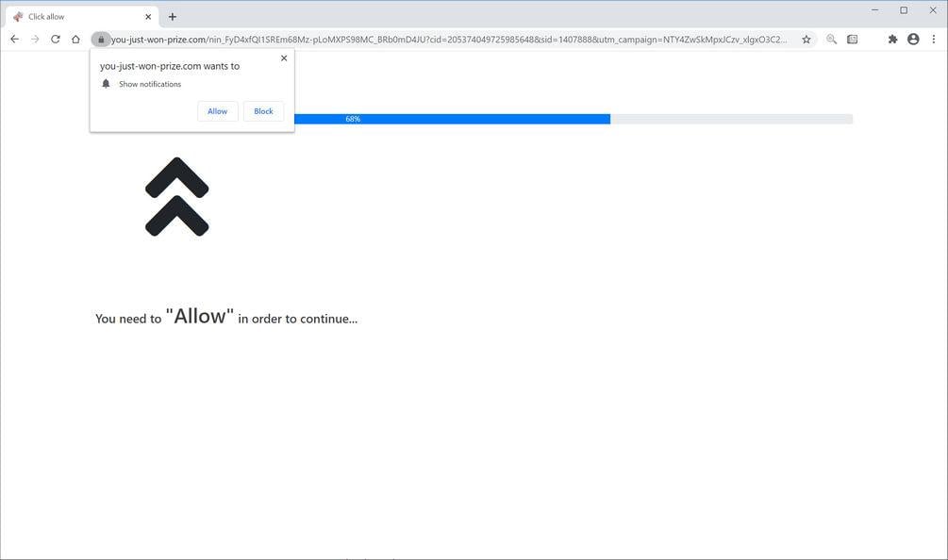The image size is (948, 560).
Task: Open the home page
Action: click(75, 40)
